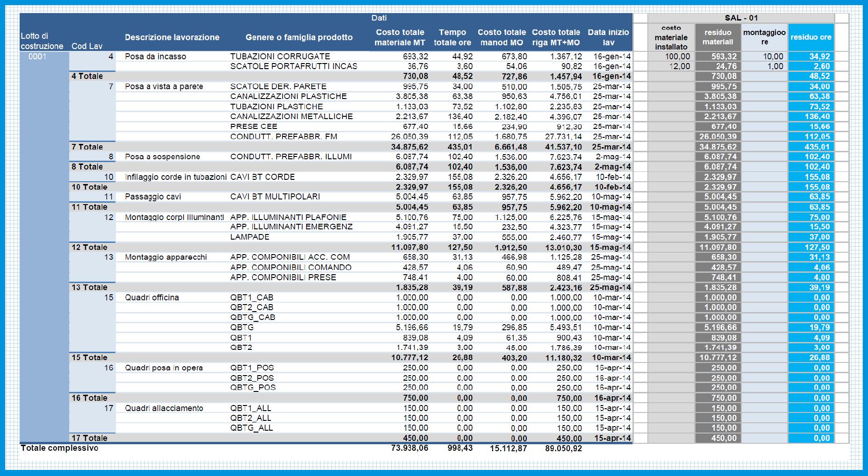Select the '8 Totale' subtotal label
Viewport: 868px width, 476px height.
[x=87, y=167]
